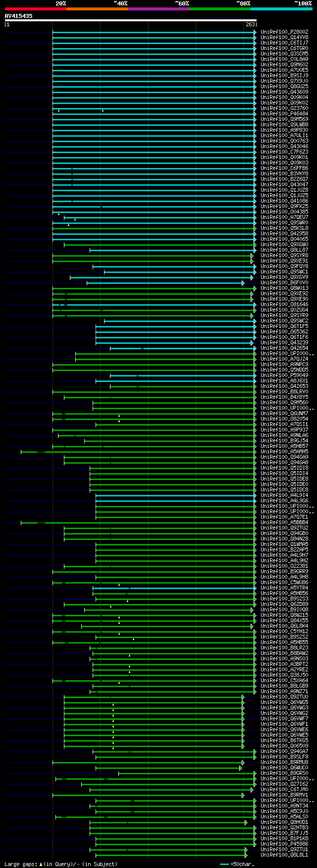Select the UniRef100_O65362 hit label

[284, 331]
